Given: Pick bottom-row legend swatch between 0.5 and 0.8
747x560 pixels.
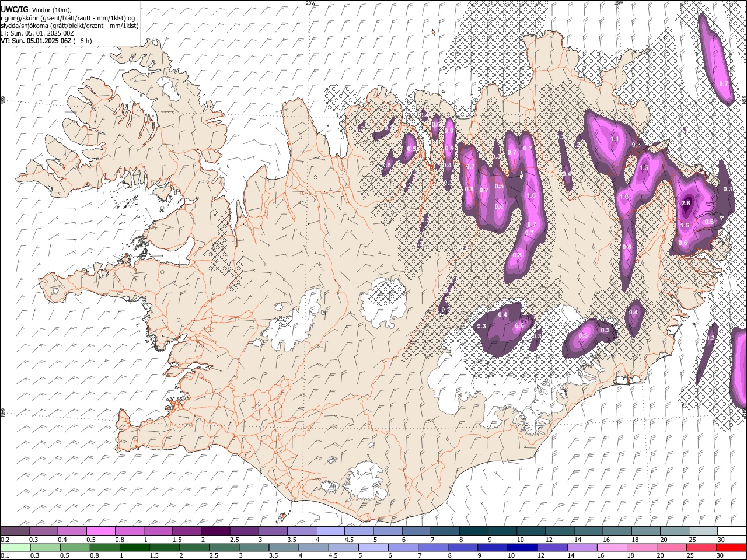Looking at the screenshot, I should 74,547.
